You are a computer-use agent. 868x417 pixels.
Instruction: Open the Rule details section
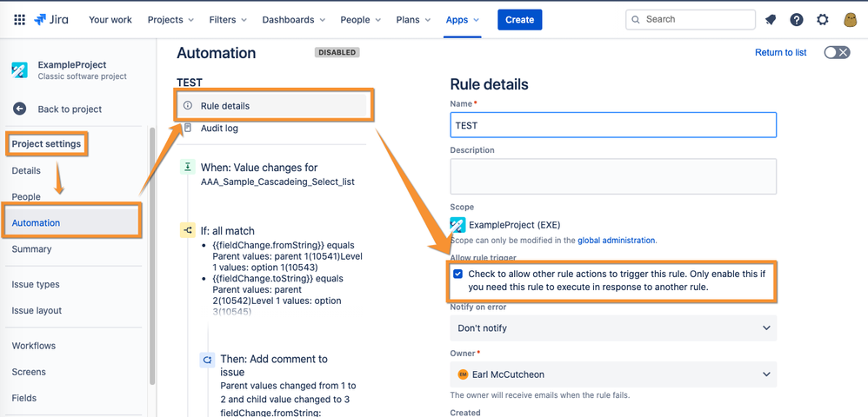(x=273, y=106)
